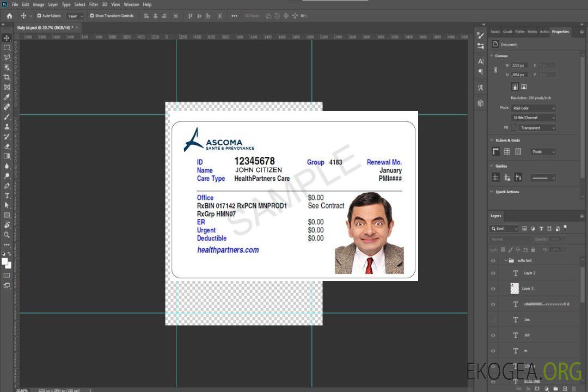The image size is (588, 392).
Task: Select the Zoom tool
Action: (x=7, y=235)
